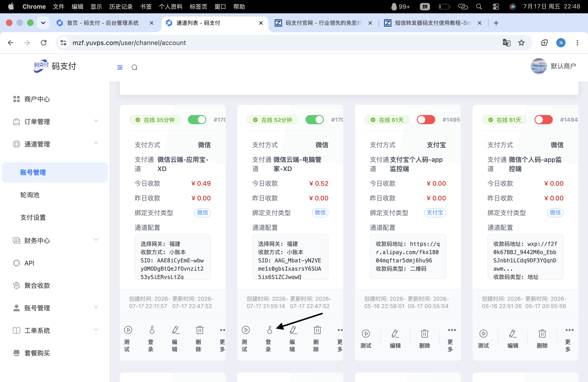
Task: Go back to the previous page
Action: [11, 43]
